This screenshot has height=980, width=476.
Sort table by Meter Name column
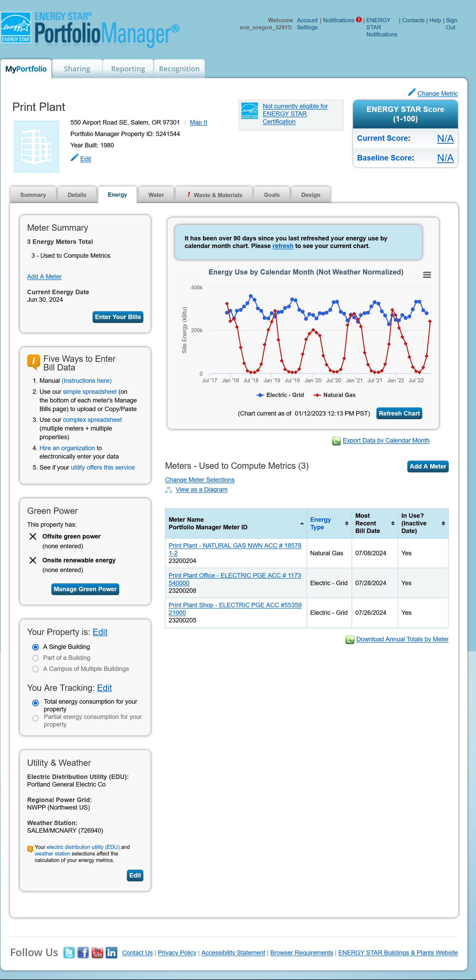click(x=236, y=524)
